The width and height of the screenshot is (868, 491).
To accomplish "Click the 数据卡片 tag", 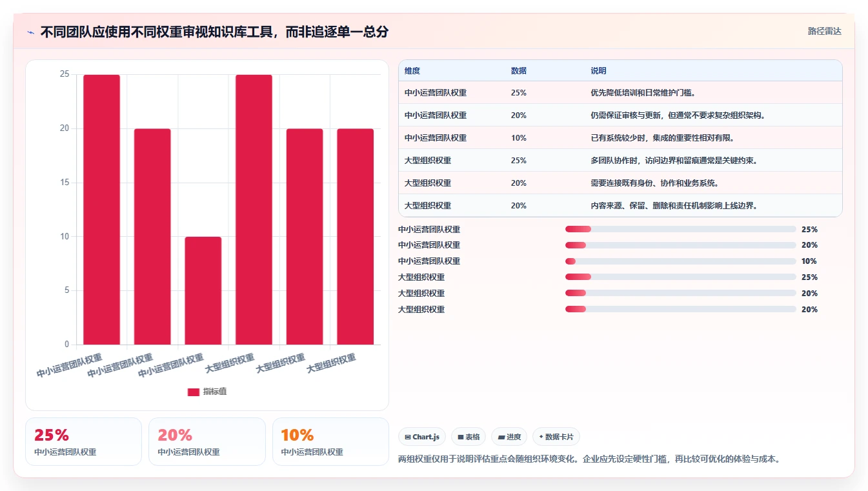I will [556, 437].
